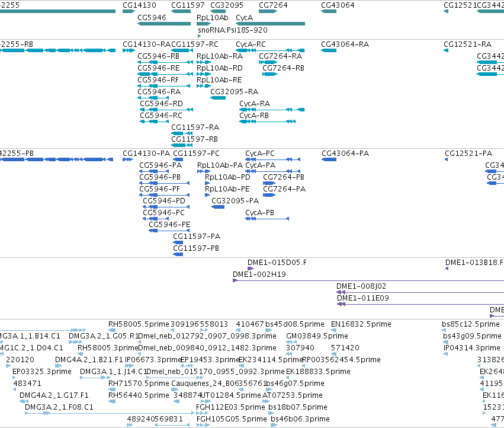Click EST IP04314.3prime
Image resolution: width=504 pixels, height=428 pixels.
[471, 348]
